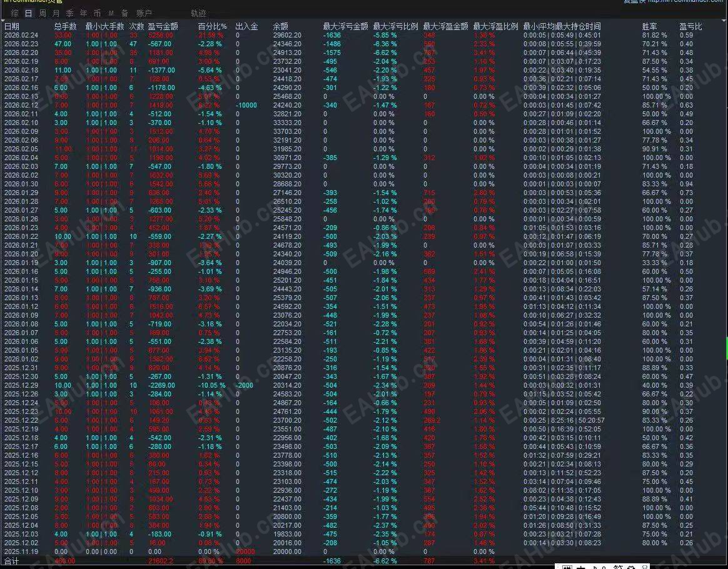The image size is (728, 569).
Task: Click the 最大浮盈比例 column header
Action: click(x=496, y=26)
